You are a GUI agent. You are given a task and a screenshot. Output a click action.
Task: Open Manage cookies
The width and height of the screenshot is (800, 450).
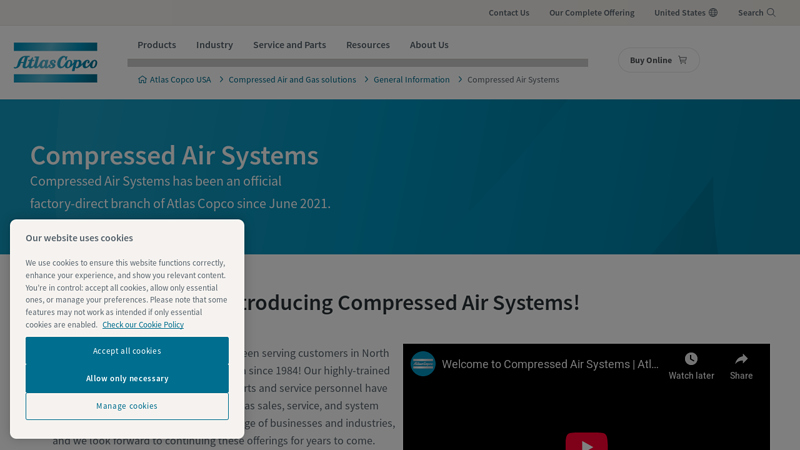(127, 406)
